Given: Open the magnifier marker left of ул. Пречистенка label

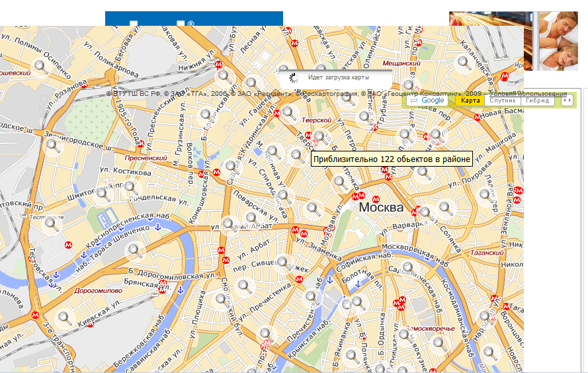Looking at the screenshot, I should click(245, 286).
